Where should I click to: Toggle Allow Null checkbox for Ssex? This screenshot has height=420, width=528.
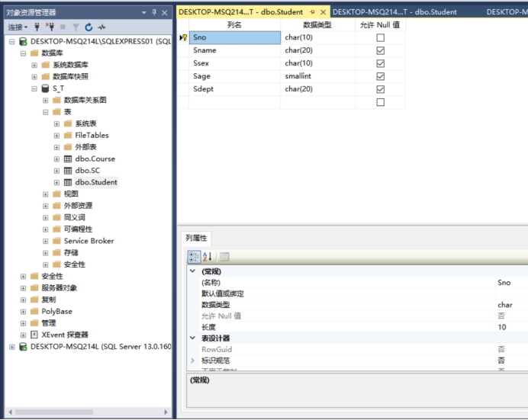[380, 63]
